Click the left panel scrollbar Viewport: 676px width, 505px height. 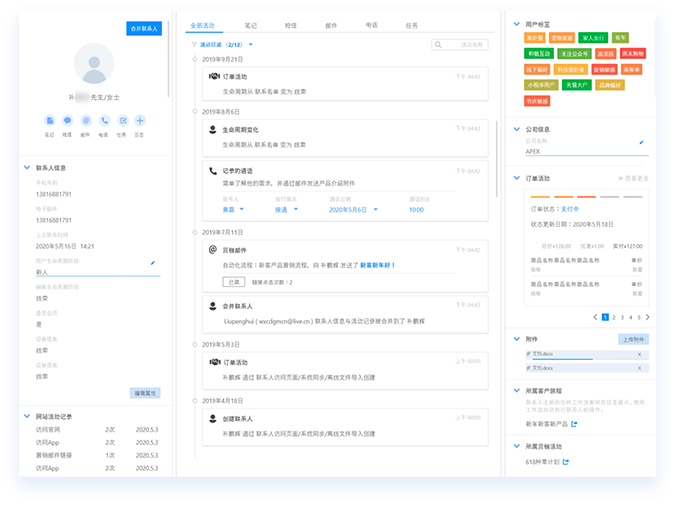[x=168, y=59]
